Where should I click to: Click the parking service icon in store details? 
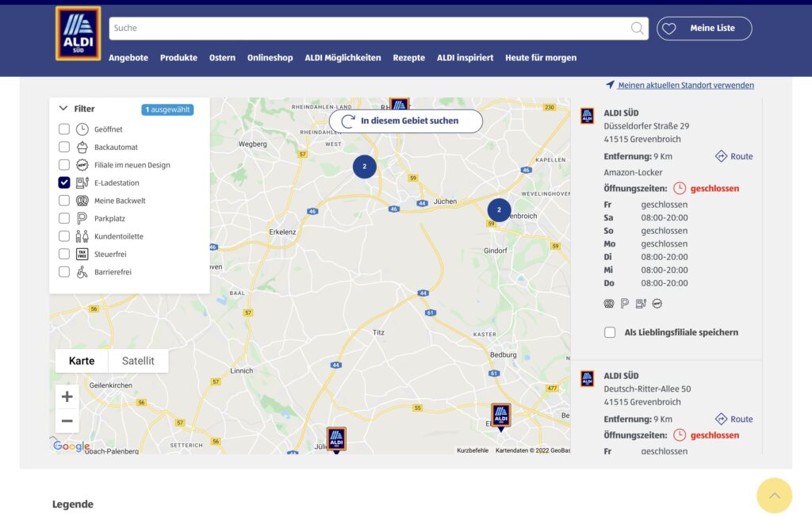[x=625, y=304]
